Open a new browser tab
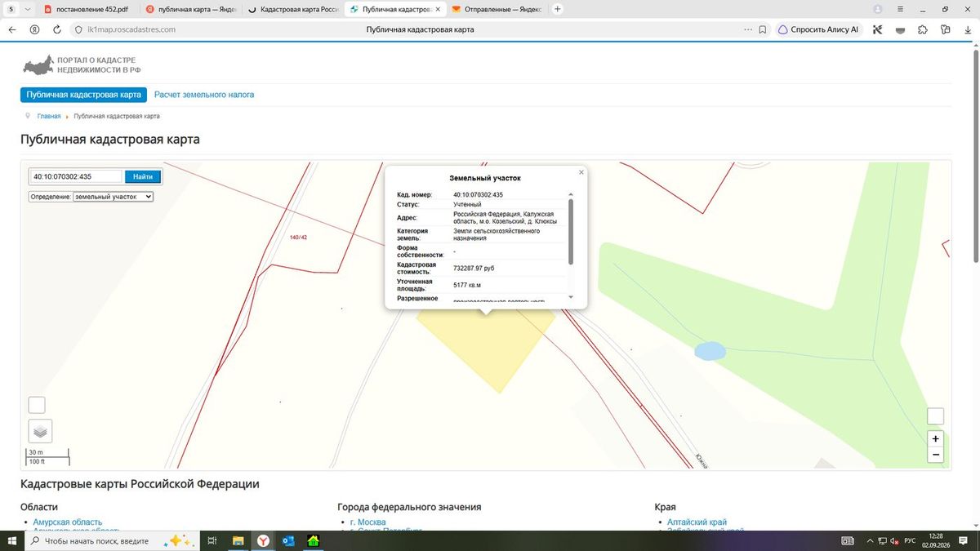Image resolution: width=980 pixels, height=551 pixels. (558, 9)
